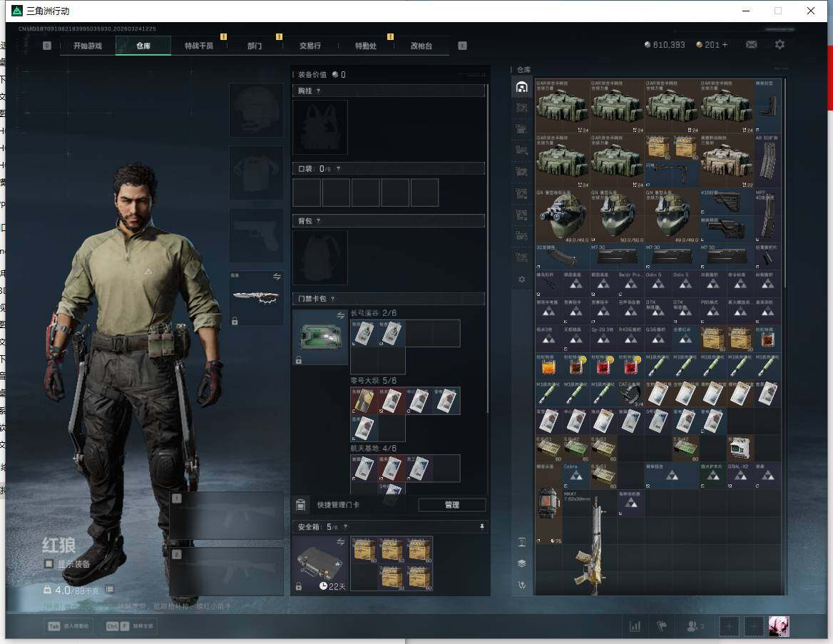Switch to the 改枪台 tab
Image resolution: width=833 pixels, height=644 pixels.
click(x=421, y=46)
